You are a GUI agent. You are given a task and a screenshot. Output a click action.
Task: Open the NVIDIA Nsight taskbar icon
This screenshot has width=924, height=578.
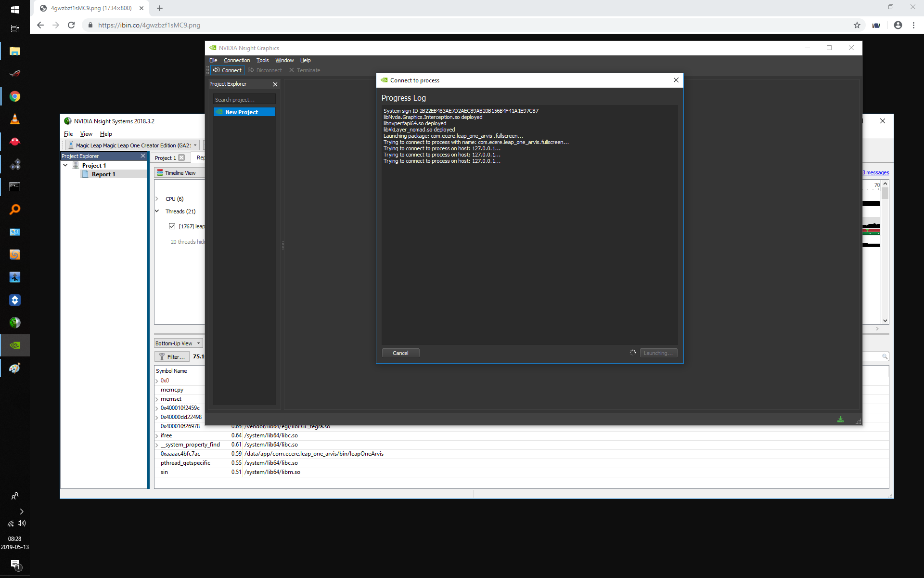click(15, 345)
